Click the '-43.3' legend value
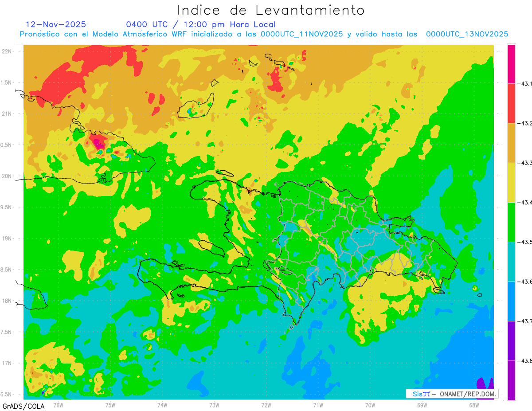 (x=525, y=163)
